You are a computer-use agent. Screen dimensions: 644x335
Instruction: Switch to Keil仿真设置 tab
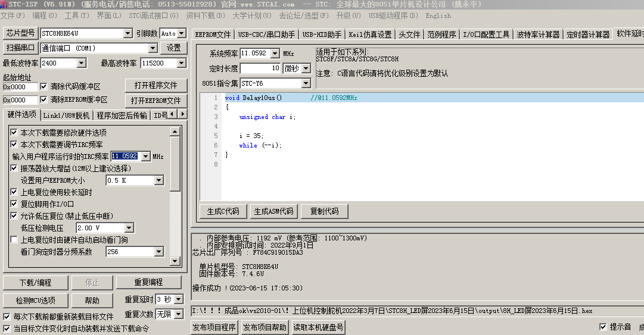click(x=370, y=35)
